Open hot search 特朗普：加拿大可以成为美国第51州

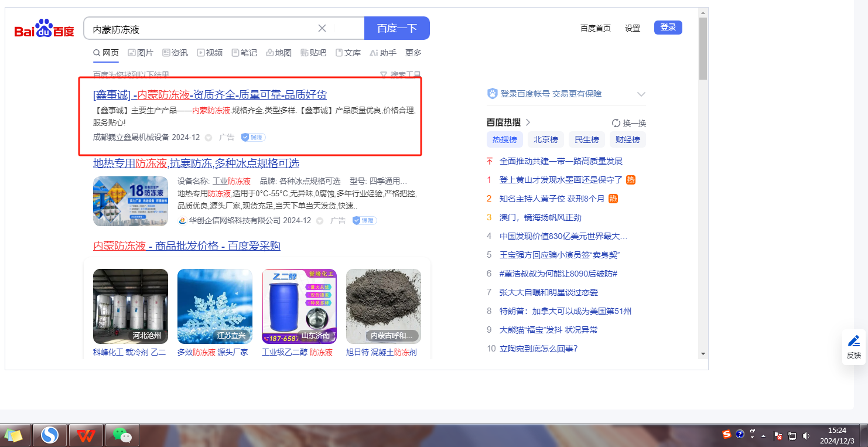566,311
